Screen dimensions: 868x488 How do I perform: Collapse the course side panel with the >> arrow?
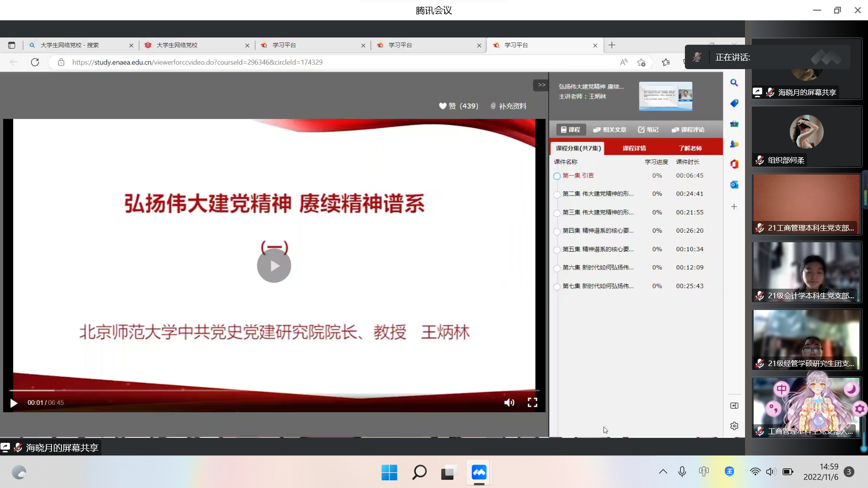pos(541,85)
